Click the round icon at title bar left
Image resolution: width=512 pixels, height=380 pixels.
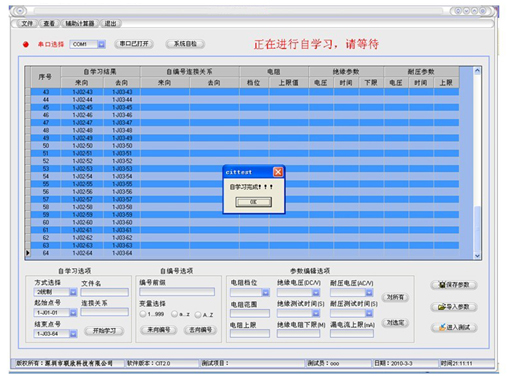coord(20,11)
